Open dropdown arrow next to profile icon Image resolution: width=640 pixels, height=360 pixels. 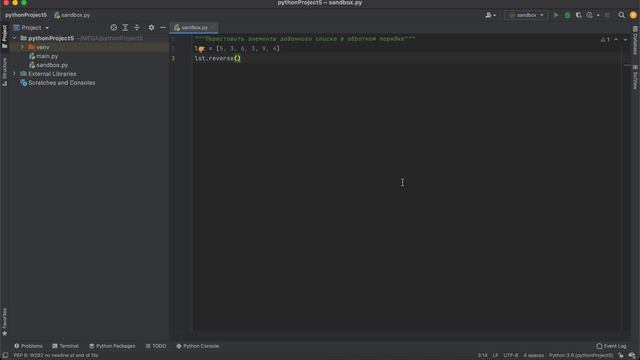[598, 16]
